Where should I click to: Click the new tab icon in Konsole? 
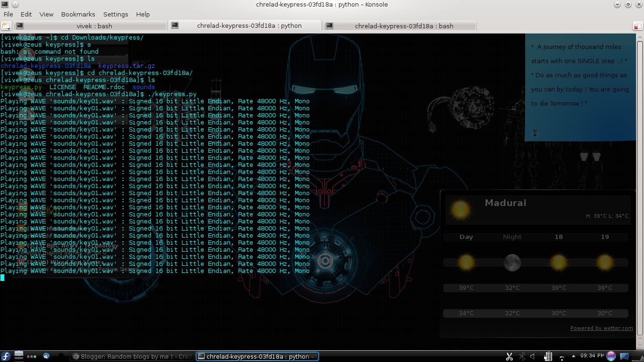point(6,26)
